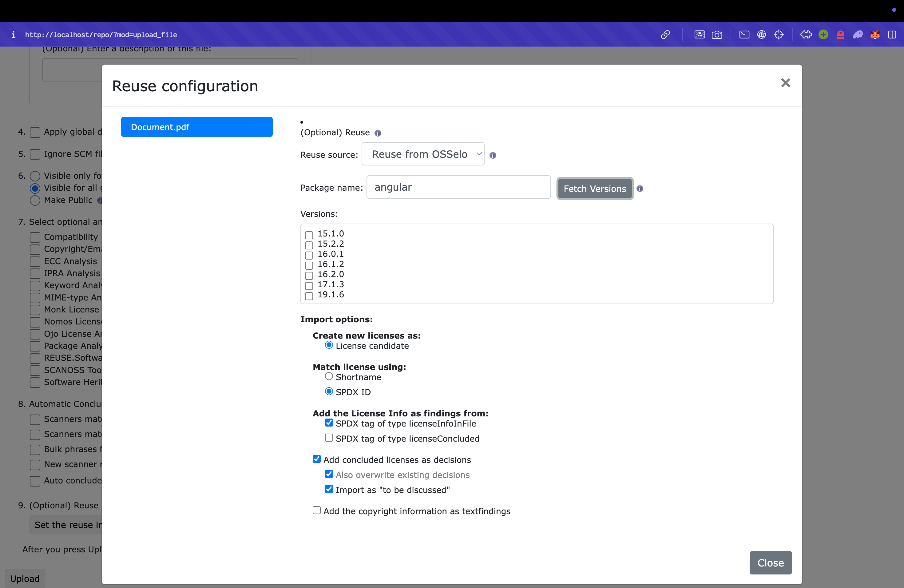Select Visible only radio on background page
This screenshot has width=904, height=588.
35,176
